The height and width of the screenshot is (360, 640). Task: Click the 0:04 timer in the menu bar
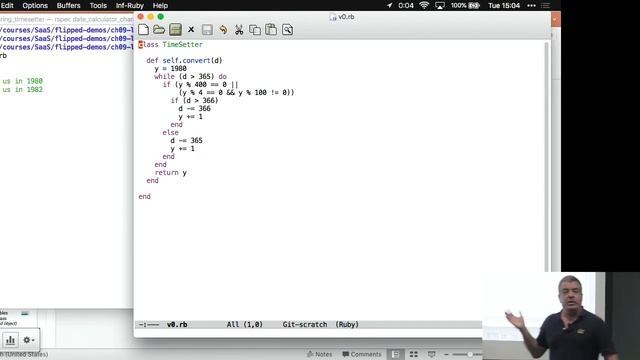pyautogui.click(x=406, y=5)
